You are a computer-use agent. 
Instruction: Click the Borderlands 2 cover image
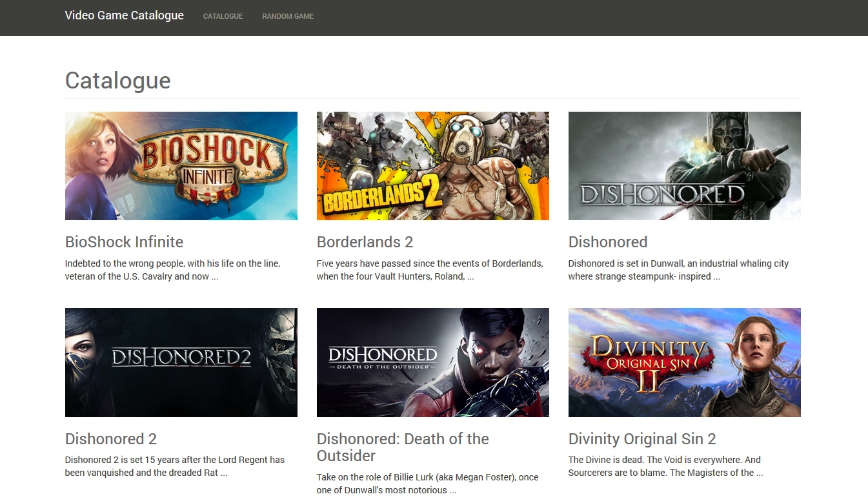pos(432,165)
